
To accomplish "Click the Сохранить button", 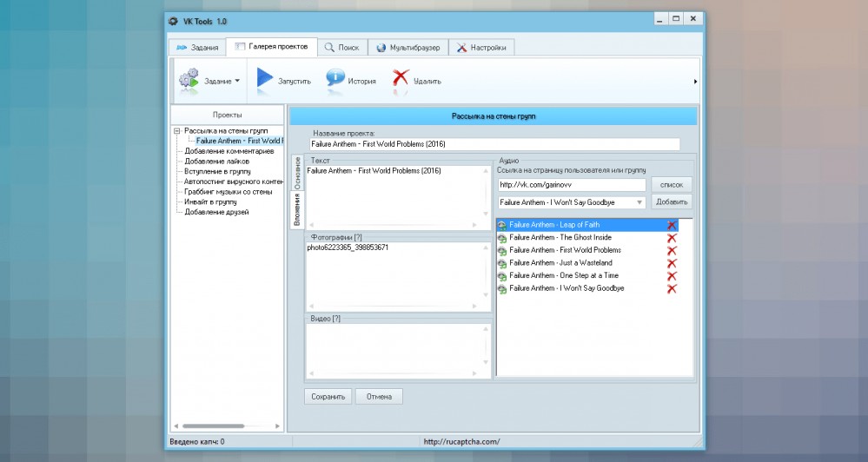I will pyautogui.click(x=328, y=397).
